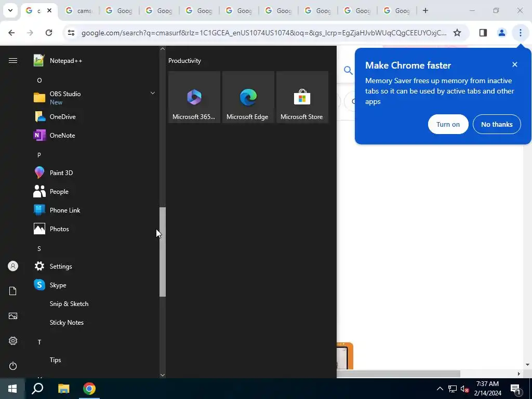Click the letter P section header
The height and width of the screenshot is (399, 532).
pyautogui.click(x=39, y=155)
